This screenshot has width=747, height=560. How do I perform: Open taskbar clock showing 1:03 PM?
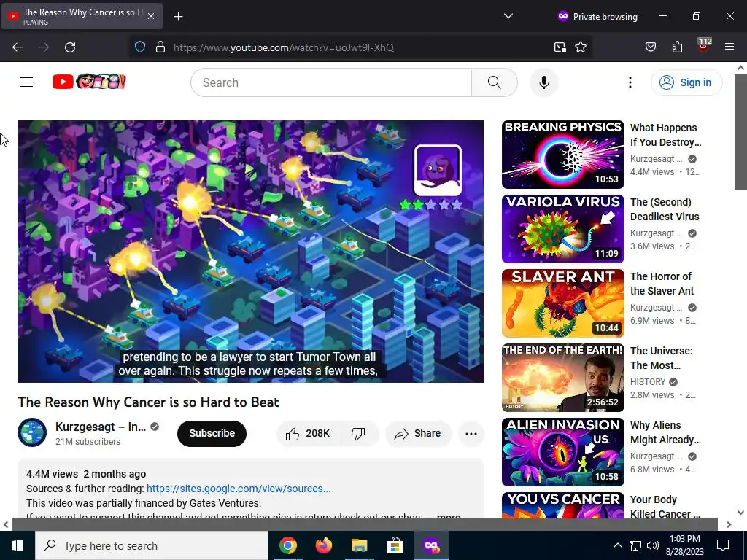(684, 545)
